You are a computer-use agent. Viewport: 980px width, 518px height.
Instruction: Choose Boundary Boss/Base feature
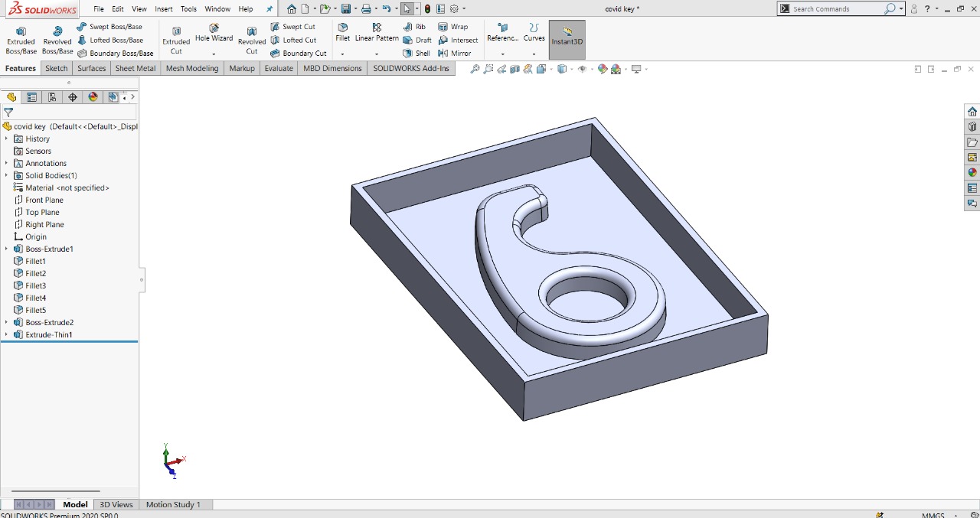click(x=116, y=54)
